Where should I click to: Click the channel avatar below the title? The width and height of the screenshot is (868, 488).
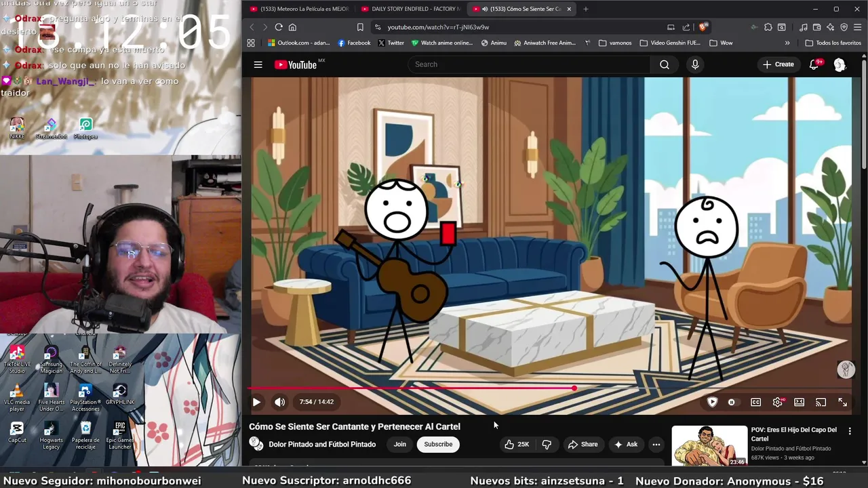(x=256, y=444)
